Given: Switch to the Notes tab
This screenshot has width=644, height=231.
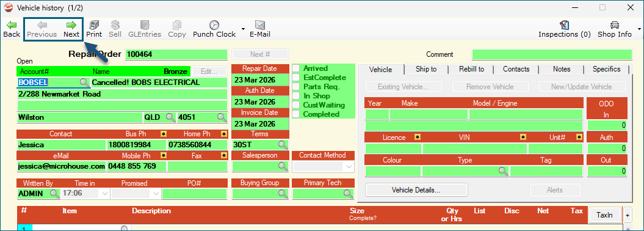Looking at the screenshot, I should point(562,69).
